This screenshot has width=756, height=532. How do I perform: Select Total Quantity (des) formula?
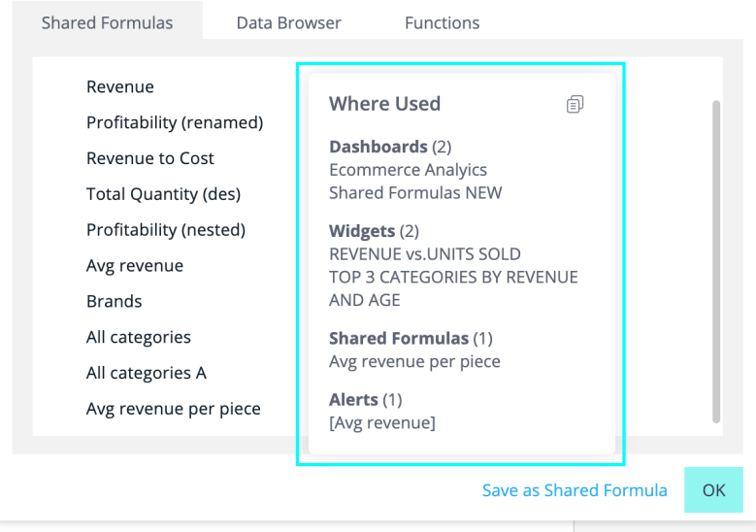[163, 194]
